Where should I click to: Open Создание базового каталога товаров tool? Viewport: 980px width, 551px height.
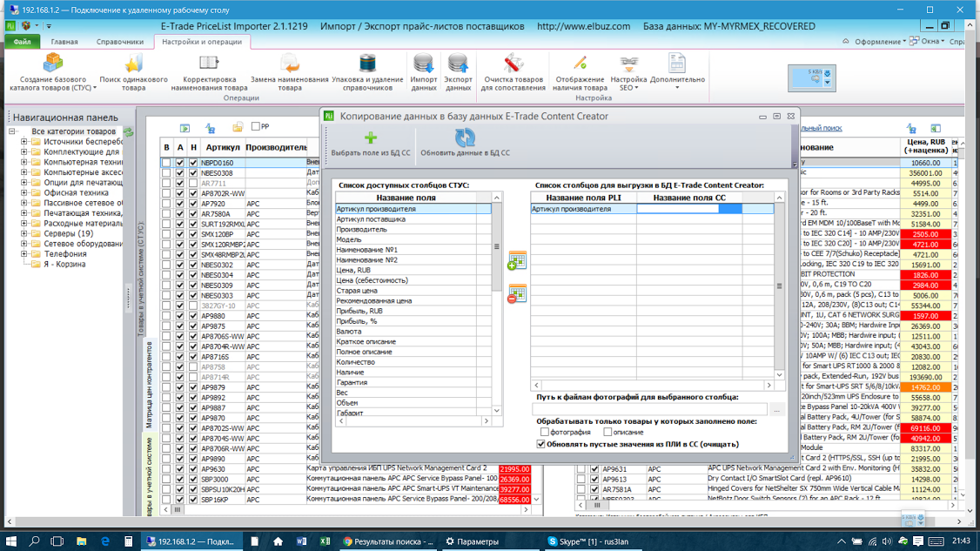pyautogui.click(x=53, y=72)
